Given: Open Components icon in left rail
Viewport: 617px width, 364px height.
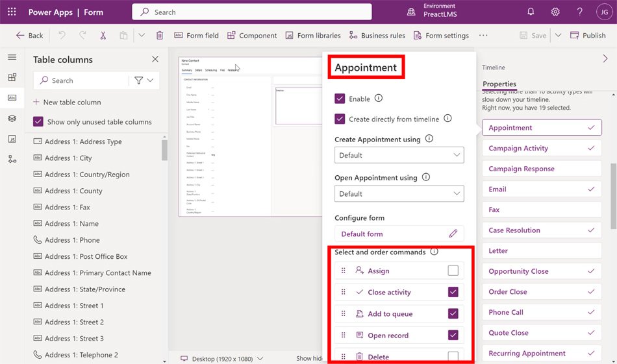Looking at the screenshot, I should pos(12,77).
